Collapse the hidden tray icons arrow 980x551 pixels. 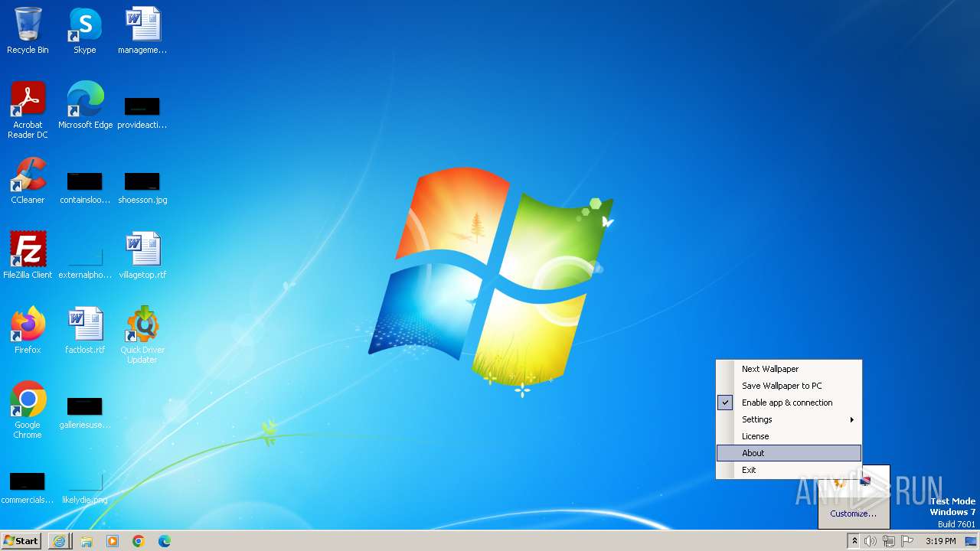click(x=855, y=541)
